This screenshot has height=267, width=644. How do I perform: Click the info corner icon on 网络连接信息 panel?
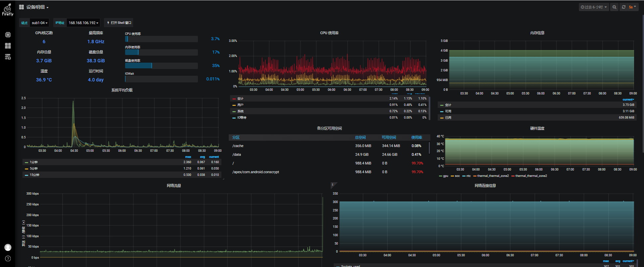(x=332, y=184)
